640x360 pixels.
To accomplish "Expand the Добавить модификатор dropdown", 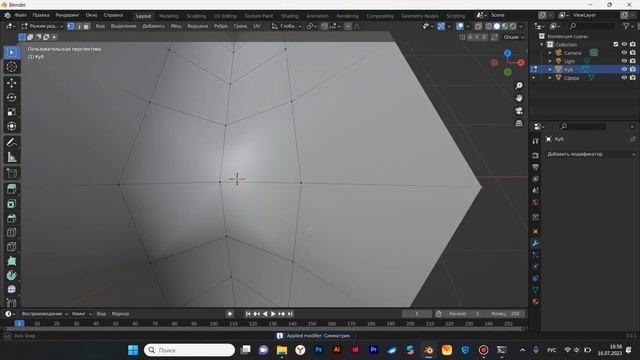I will 590,154.
